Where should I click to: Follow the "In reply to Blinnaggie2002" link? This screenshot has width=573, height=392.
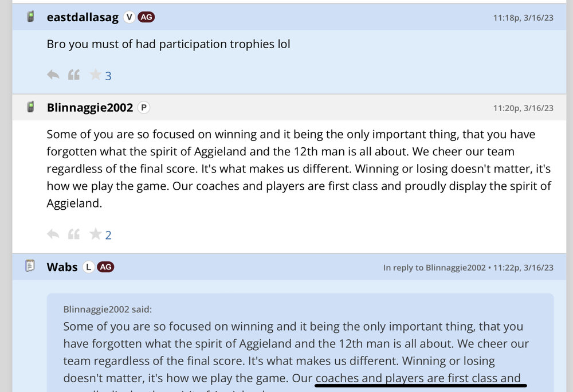434,267
